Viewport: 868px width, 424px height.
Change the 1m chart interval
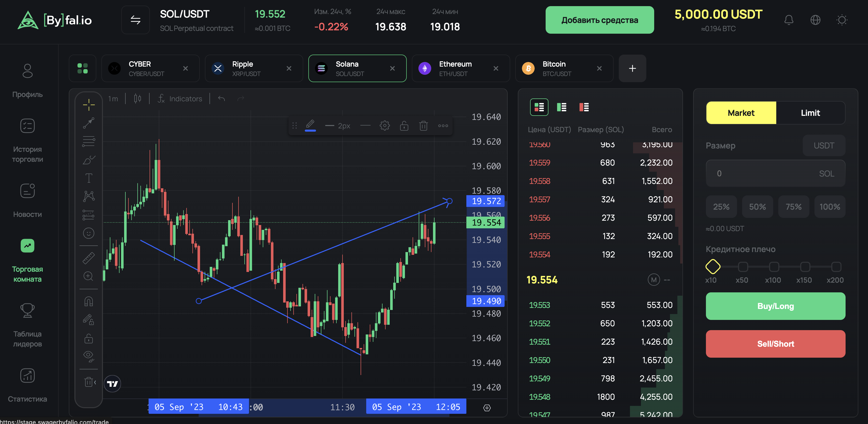(113, 99)
